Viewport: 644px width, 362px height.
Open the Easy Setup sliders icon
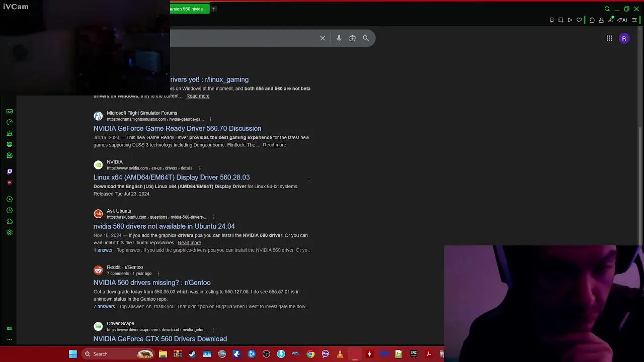point(634,20)
